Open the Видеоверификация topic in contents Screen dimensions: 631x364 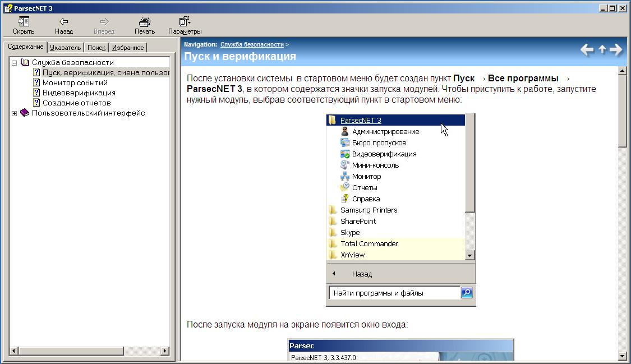(79, 93)
